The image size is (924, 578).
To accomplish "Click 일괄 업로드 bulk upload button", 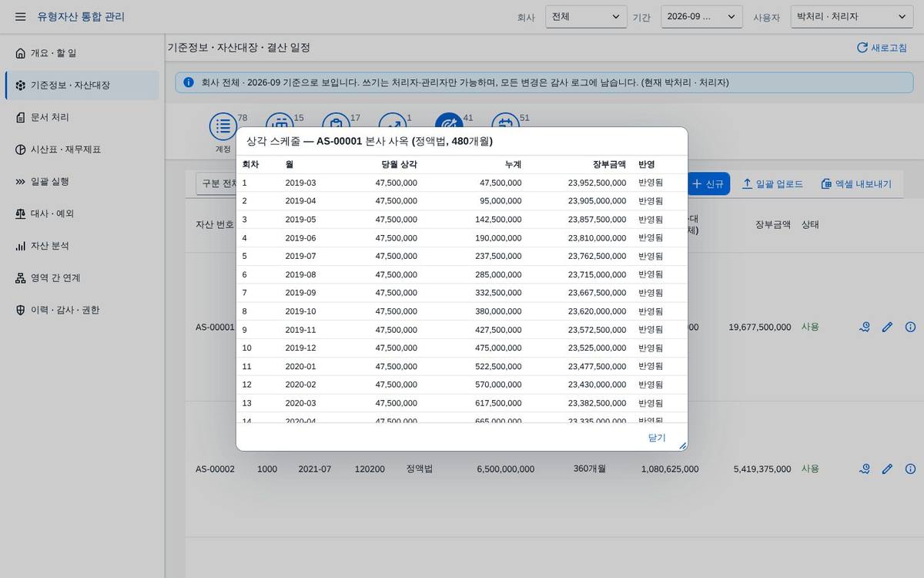I will coord(772,183).
